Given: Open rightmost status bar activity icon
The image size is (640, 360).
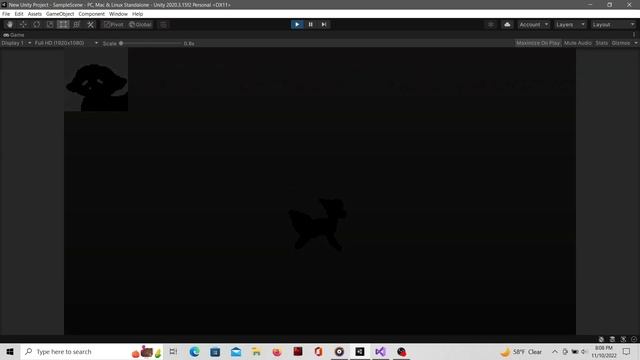Looking at the screenshot, I should point(634,339).
